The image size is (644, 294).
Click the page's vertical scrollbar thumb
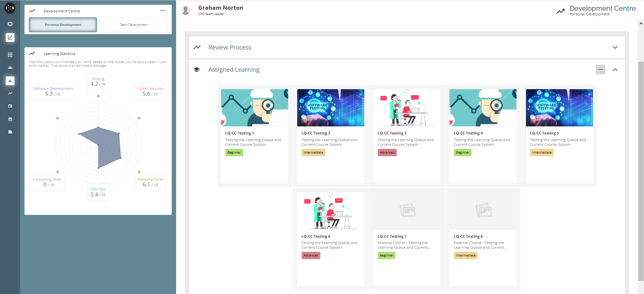[641, 171]
